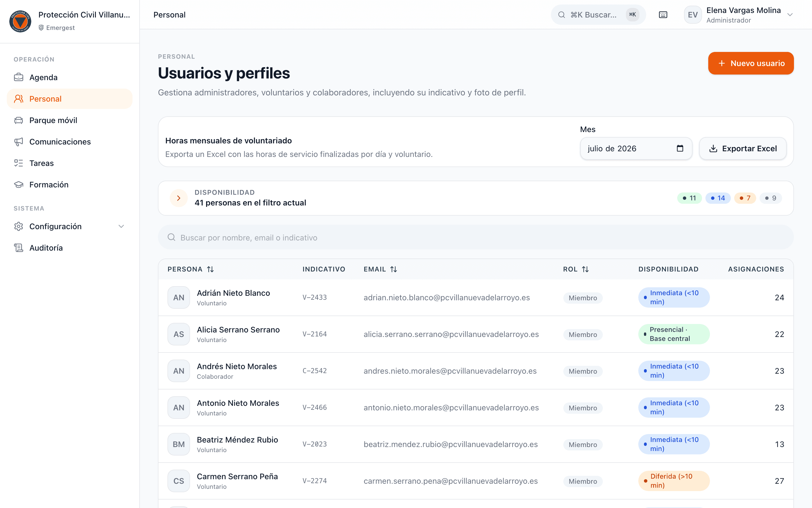Screen dimensions: 812x508
Task: Click indicativo C-2542
Action: click(315, 371)
